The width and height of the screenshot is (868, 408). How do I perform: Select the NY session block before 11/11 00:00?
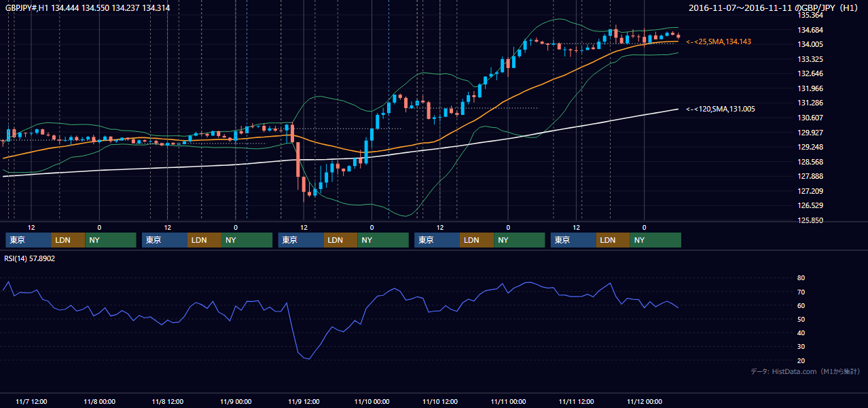click(519, 240)
